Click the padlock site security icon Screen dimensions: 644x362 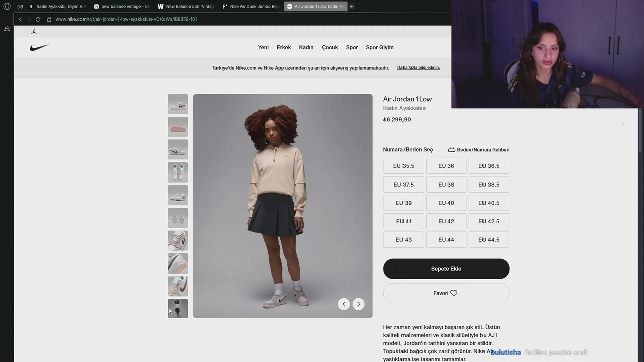point(49,19)
